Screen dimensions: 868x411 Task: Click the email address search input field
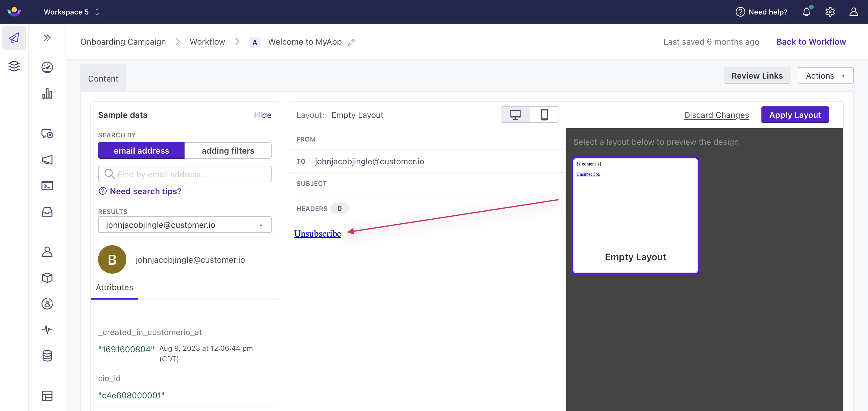tap(184, 174)
